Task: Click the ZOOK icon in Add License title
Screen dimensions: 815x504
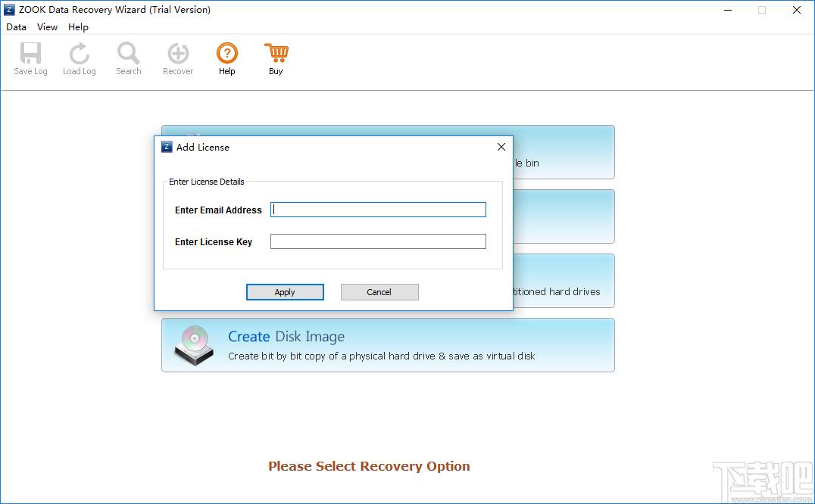Action: 167,147
